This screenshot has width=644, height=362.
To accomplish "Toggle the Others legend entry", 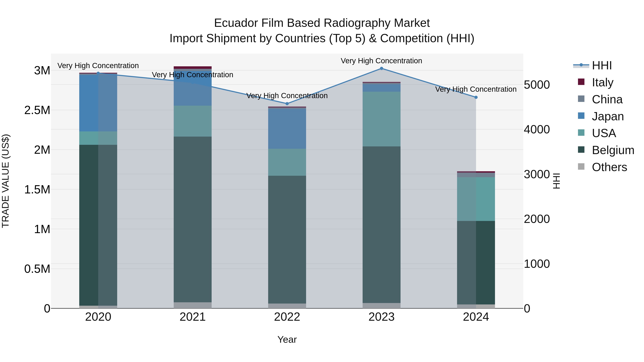I will click(x=602, y=167).
